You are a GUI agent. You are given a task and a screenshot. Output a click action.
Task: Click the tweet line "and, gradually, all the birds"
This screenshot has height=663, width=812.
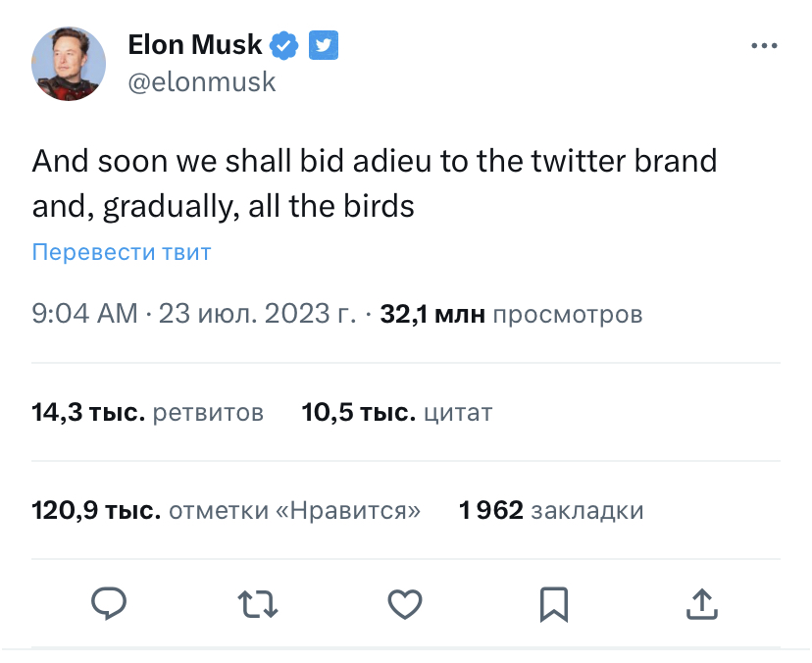click(224, 207)
